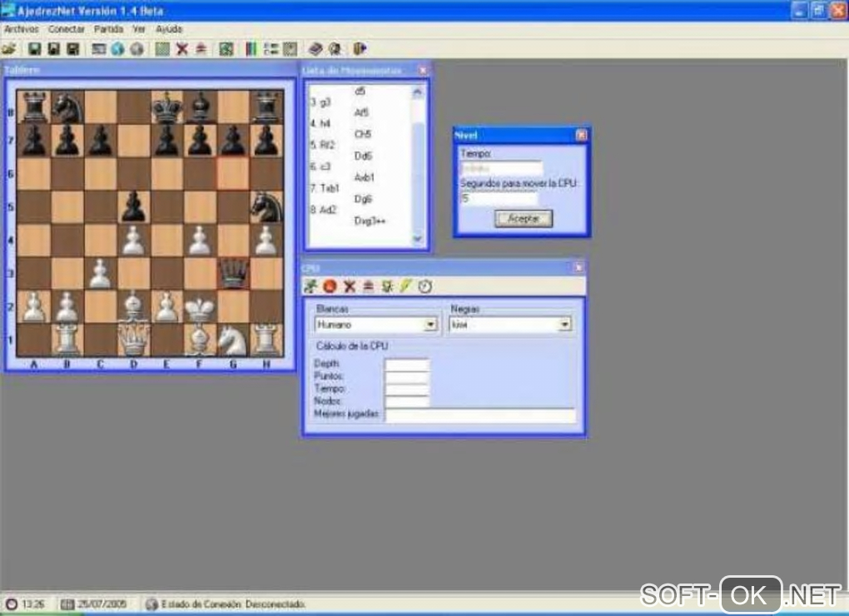Click the black pawn on d5
849x616 pixels.
point(134,206)
